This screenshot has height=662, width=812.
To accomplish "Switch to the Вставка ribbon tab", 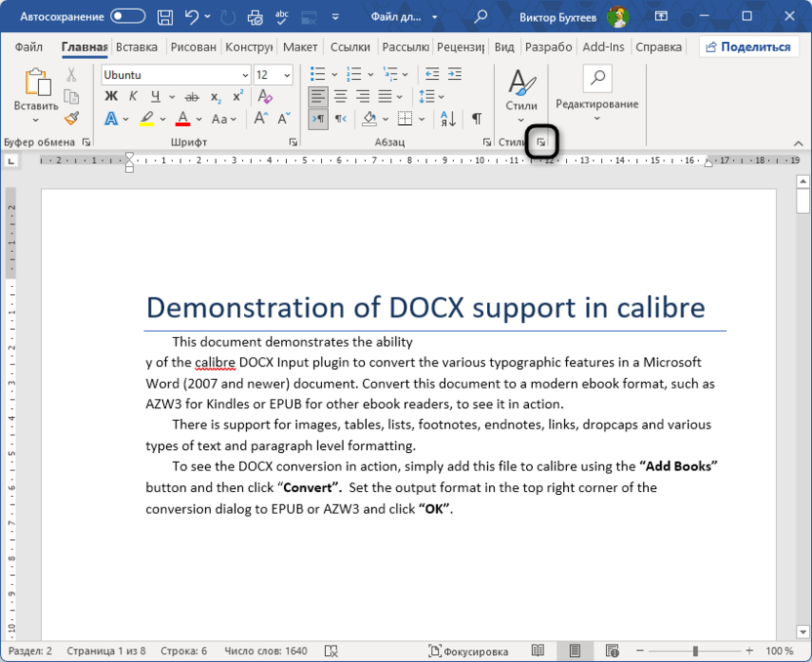I will point(136,46).
